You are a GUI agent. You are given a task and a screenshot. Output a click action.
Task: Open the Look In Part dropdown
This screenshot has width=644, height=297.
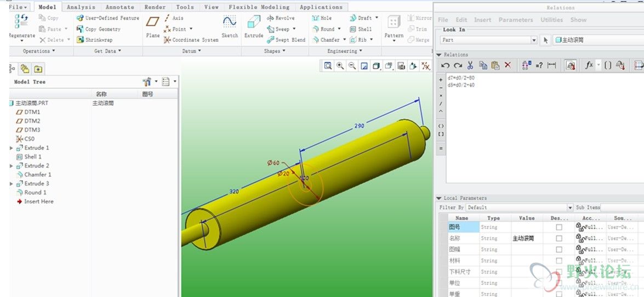click(x=534, y=40)
